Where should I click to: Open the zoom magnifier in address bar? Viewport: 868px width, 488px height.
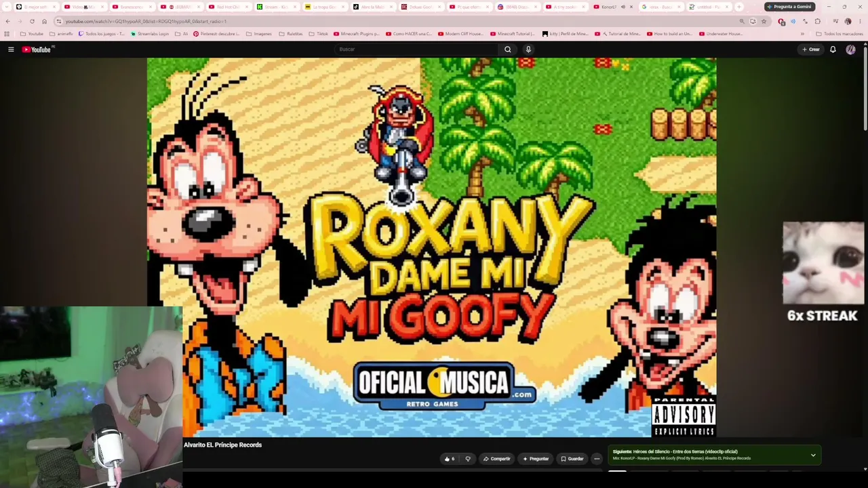(742, 22)
